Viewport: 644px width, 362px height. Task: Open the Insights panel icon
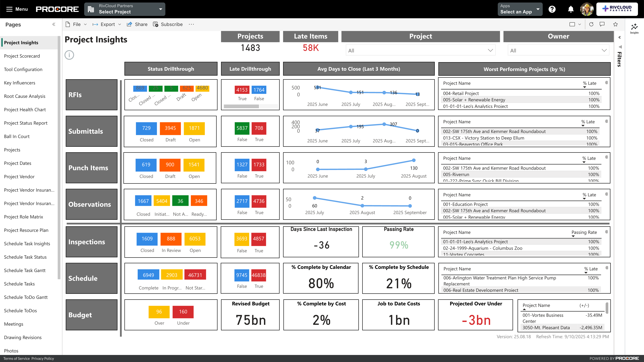634,27
